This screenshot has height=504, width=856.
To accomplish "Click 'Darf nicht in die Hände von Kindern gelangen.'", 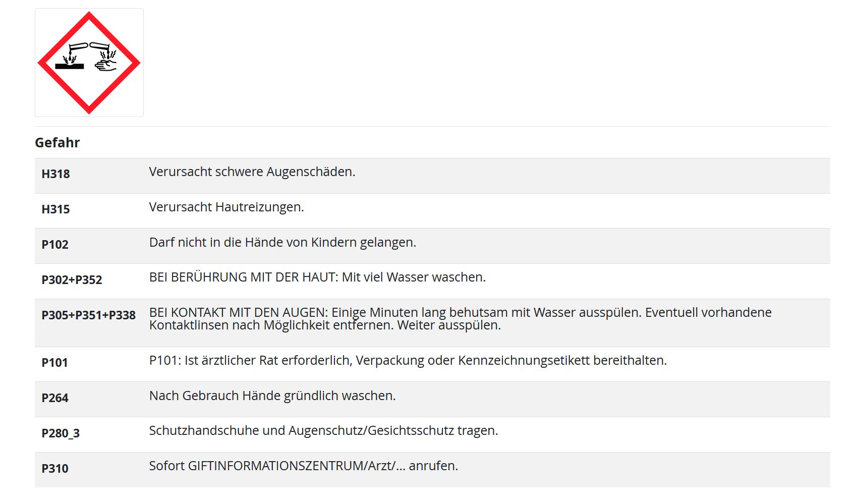I will [282, 243].
